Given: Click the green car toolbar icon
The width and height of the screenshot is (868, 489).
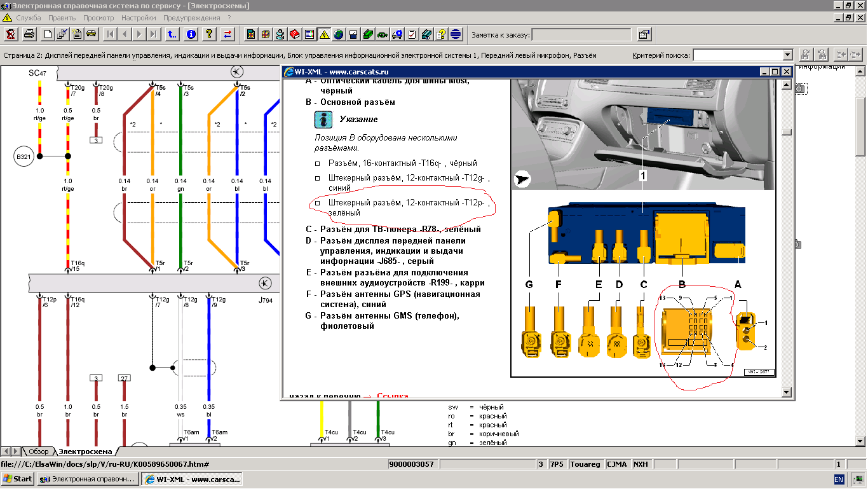Looking at the screenshot, I should (x=383, y=34).
